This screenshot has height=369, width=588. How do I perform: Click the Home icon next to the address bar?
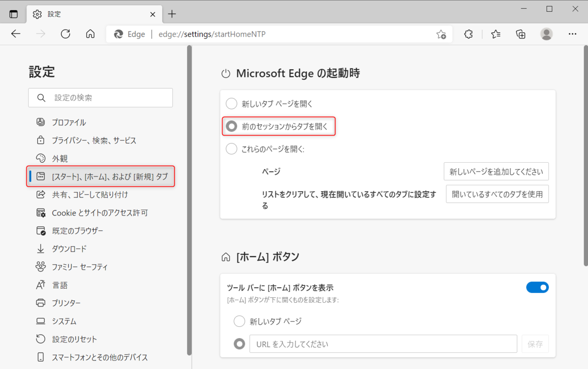91,34
